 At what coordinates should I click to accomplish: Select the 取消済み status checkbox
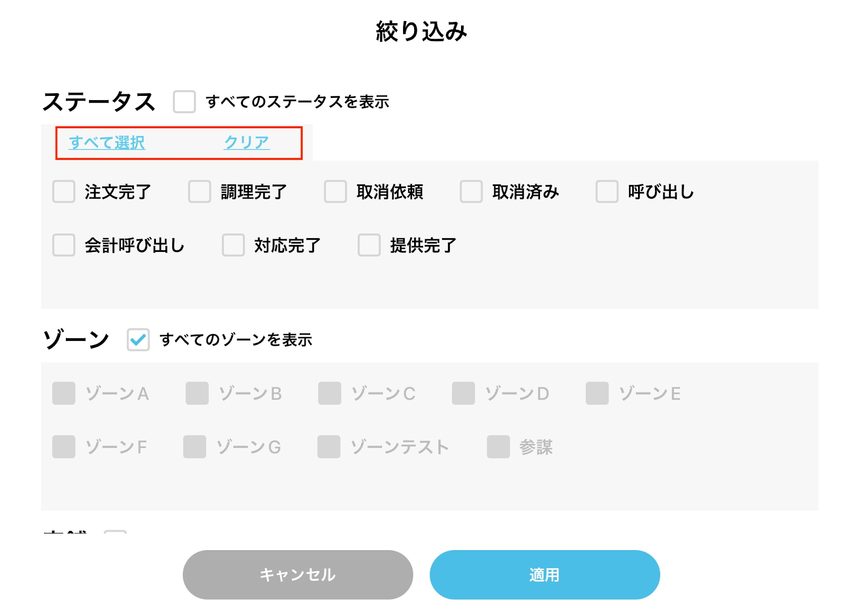pos(471,192)
